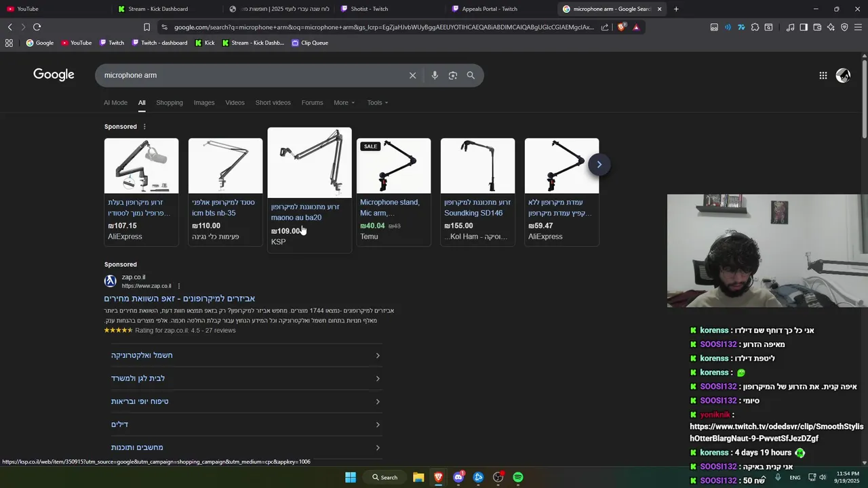The image size is (868, 488).
Task: Clear the search box with X
Action: click(412, 75)
